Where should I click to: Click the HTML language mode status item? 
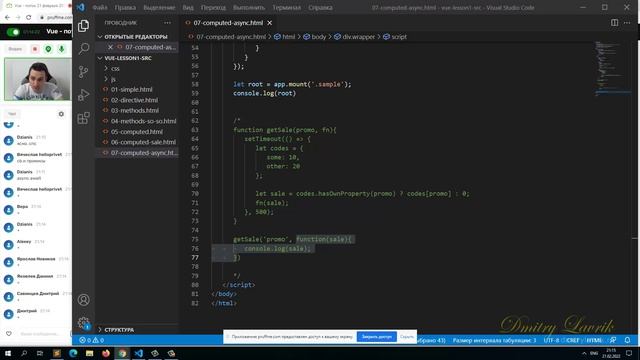coord(594,340)
